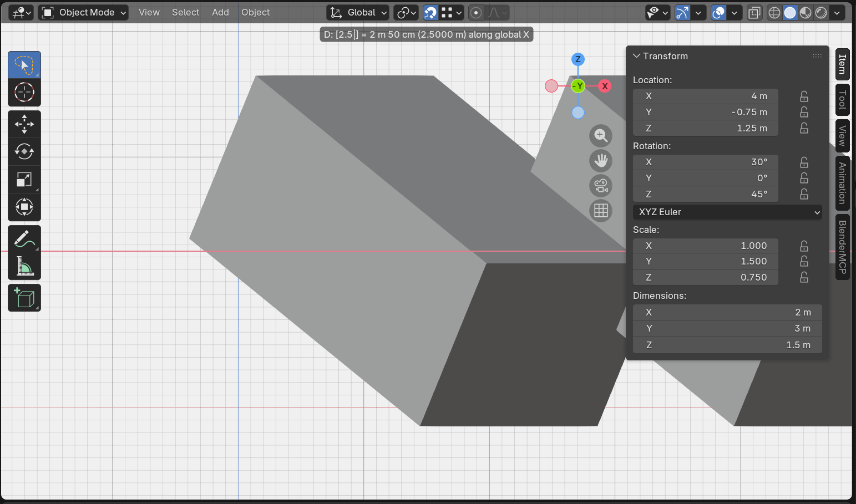Open the Object Mode dropdown
The width and height of the screenshot is (856, 504).
pos(83,12)
